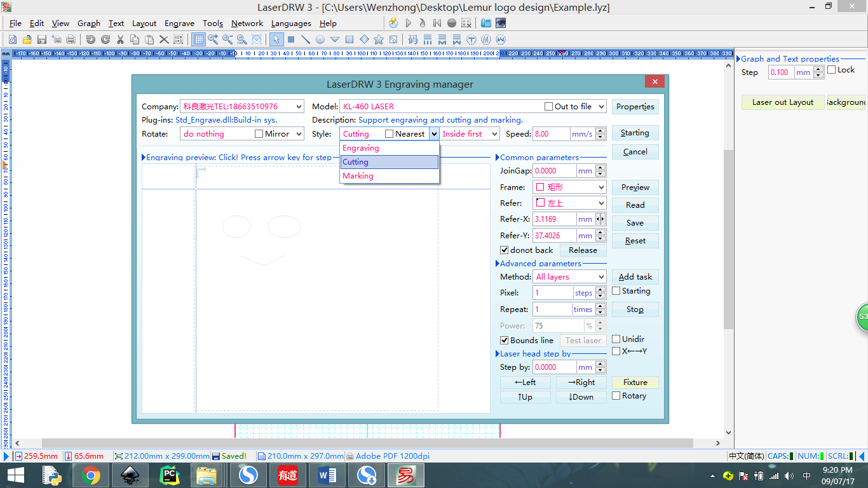Uncheck the Bounds line checkbox
The width and height of the screenshot is (868, 488).
click(x=505, y=341)
